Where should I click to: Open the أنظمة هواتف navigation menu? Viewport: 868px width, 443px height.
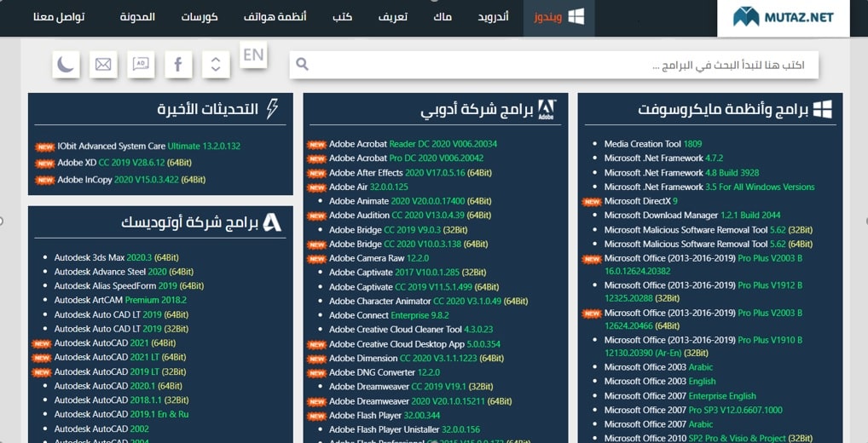[275, 17]
